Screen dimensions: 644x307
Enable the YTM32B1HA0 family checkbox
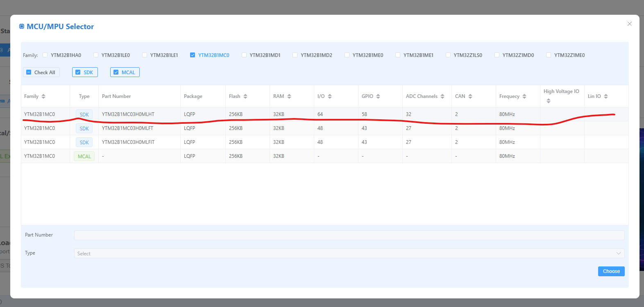45,55
